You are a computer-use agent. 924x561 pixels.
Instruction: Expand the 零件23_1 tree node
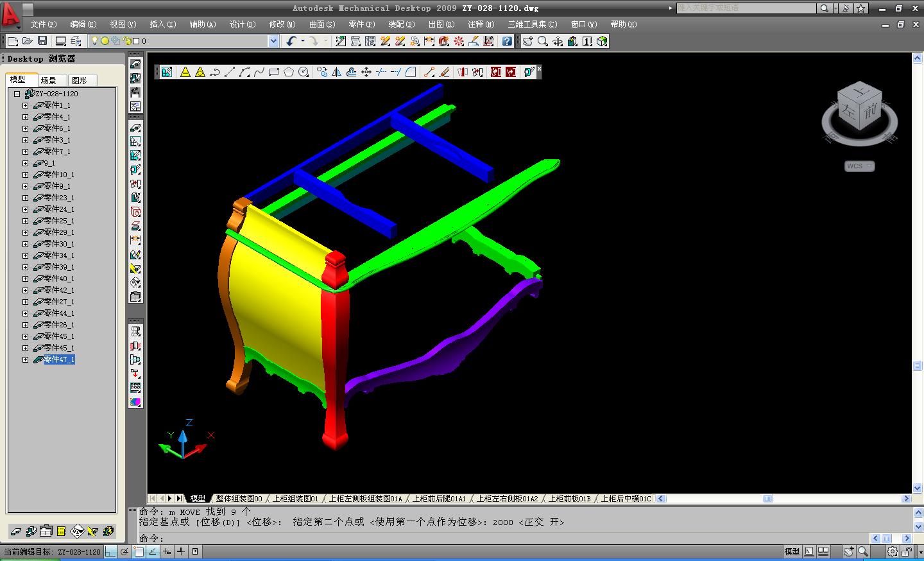coord(26,198)
